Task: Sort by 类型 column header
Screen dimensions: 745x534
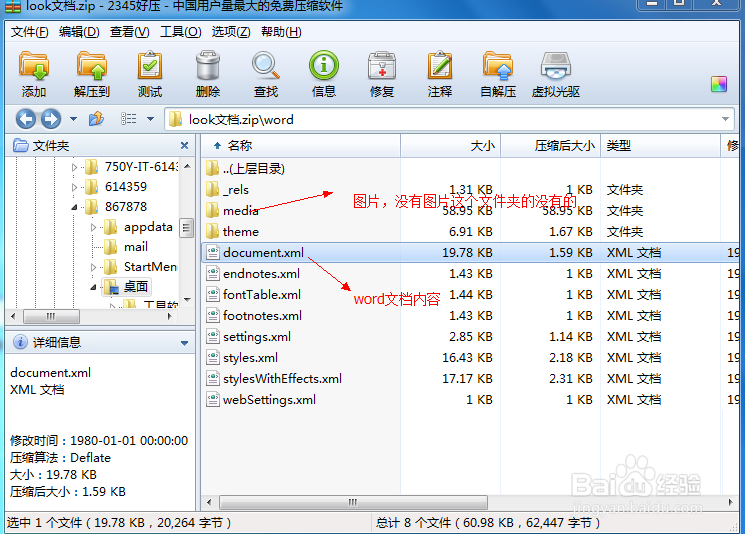Action: (660, 146)
